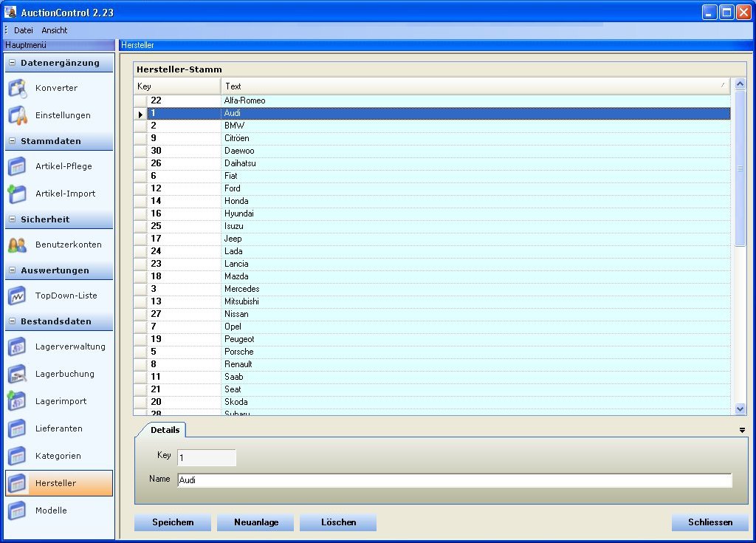
Task: Click the Kategorien icon
Action: 18,456
